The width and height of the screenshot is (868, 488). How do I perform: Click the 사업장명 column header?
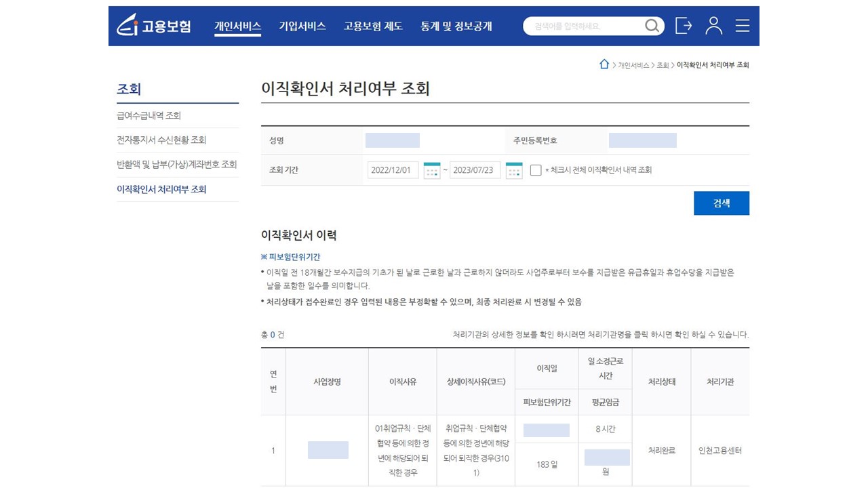pyautogui.click(x=328, y=382)
